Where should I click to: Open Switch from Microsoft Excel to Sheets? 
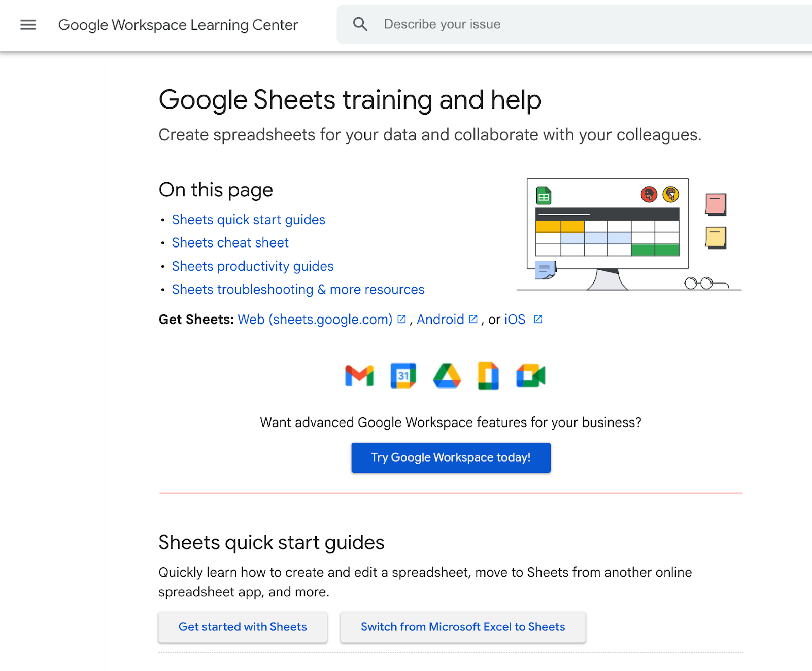click(x=463, y=627)
